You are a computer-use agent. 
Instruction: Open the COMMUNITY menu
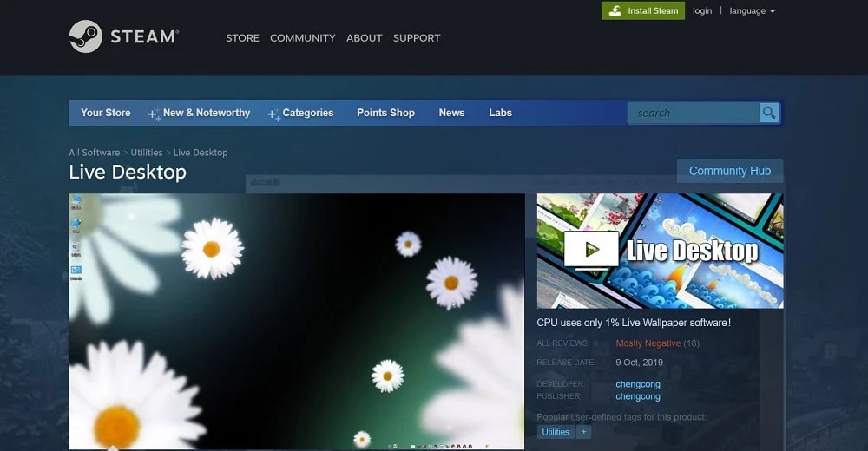pos(303,38)
